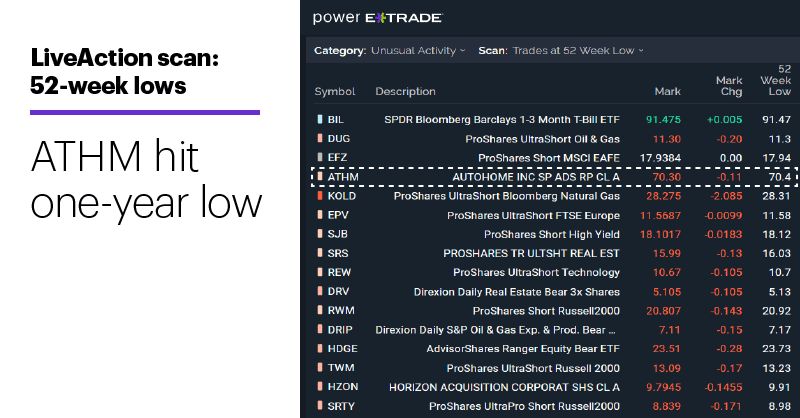Viewport: 800px width, 418px height.
Task: Click the Power E*TRADE logo
Action: click(378, 18)
